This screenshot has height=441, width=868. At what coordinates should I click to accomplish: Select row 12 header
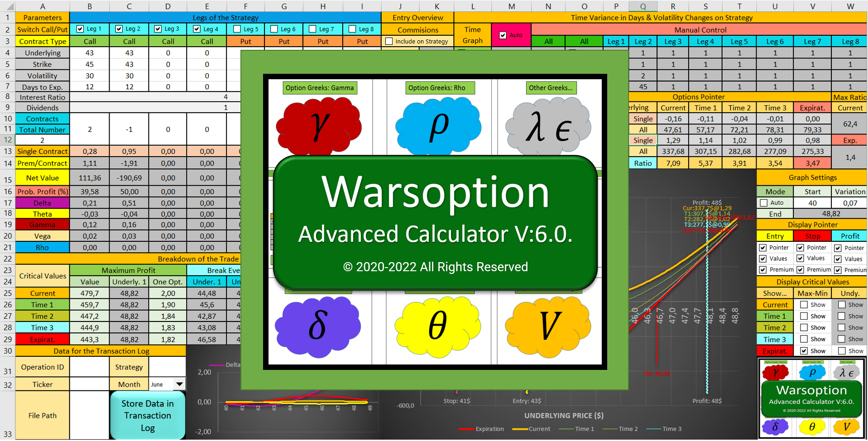pos(7,140)
